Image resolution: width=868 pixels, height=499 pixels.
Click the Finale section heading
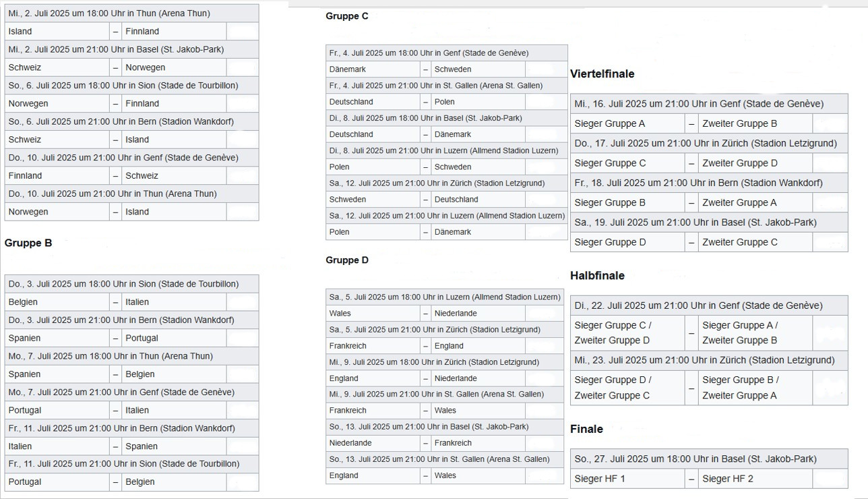pos(586,429)
